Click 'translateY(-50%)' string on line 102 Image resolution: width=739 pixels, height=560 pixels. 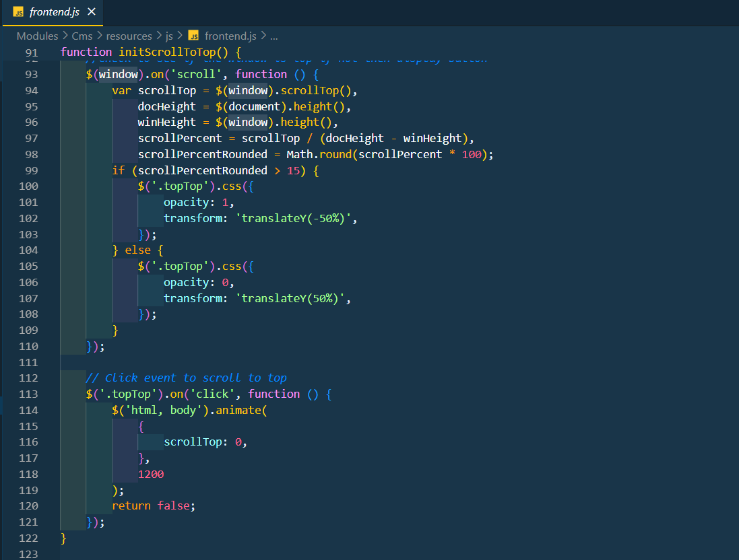click(293, 219)
